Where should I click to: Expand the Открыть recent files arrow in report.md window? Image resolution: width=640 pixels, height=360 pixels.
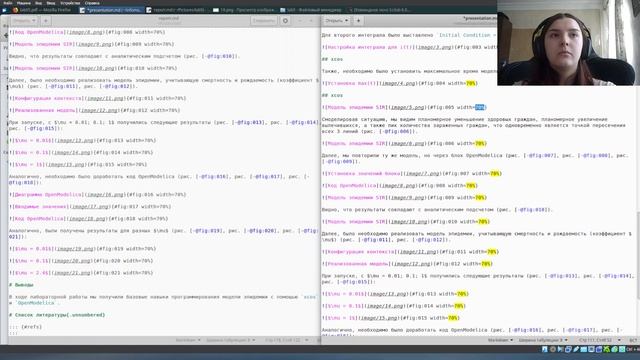click(x=34, y=20)
